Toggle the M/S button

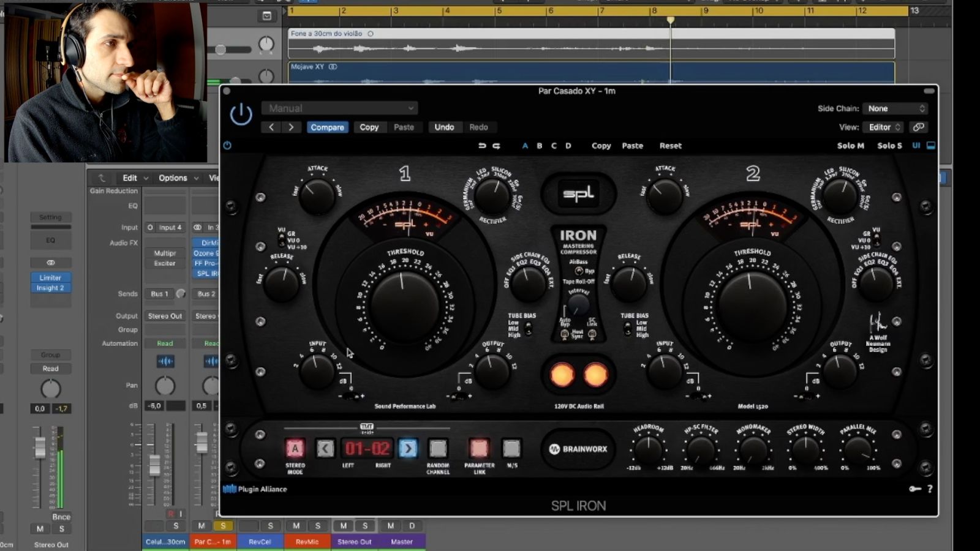(x=511, y=449)
